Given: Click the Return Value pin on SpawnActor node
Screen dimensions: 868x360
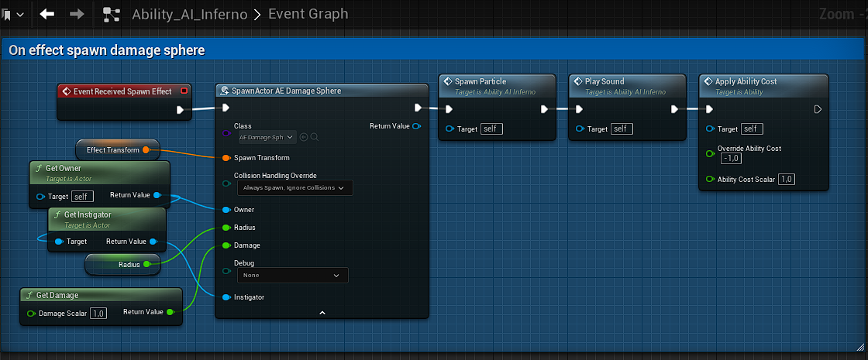Looking at the screenshot, I should (x=417, y=126).
